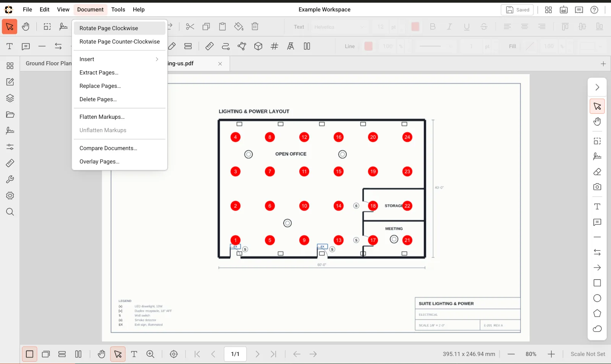This screenshot has width=611, height=364.
Task: Jump to last page button
Action: point(273,354)
